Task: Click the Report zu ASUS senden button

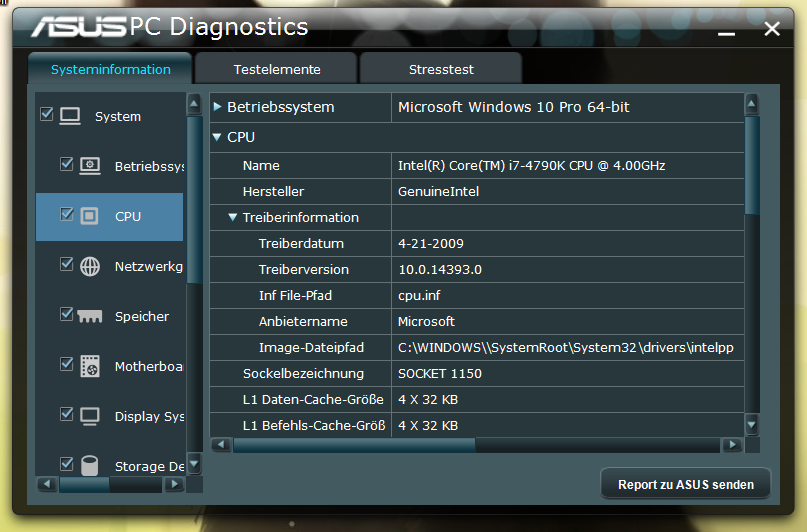Action: pyautogui.click(x=686, y=484)
